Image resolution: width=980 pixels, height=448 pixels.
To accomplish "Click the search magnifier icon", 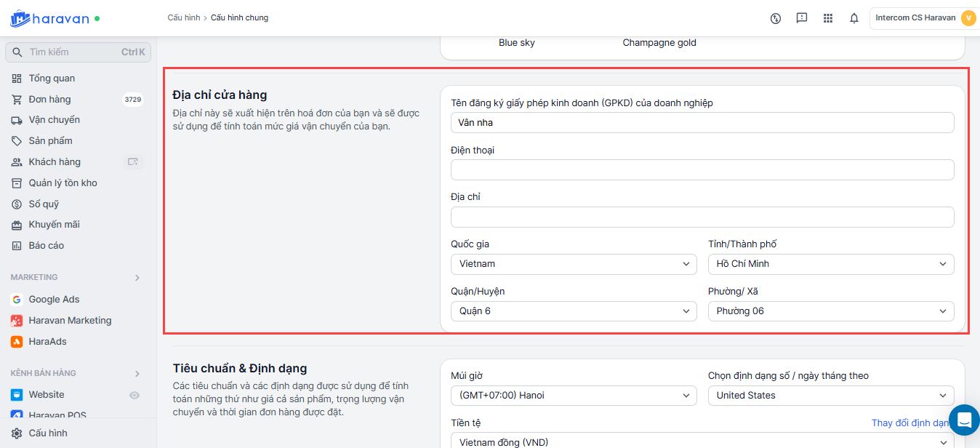I will tap(17, 52).
